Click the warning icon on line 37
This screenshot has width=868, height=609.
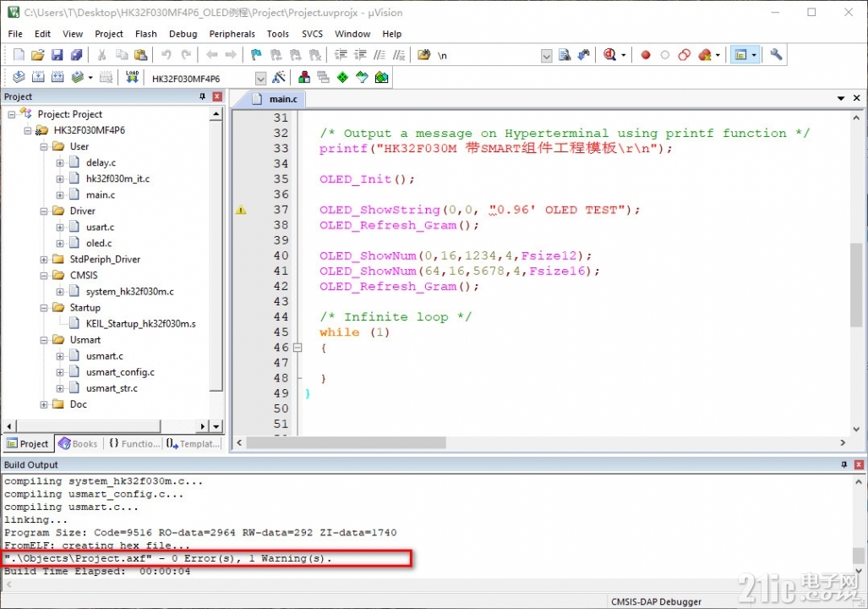(x=241, y=210)
